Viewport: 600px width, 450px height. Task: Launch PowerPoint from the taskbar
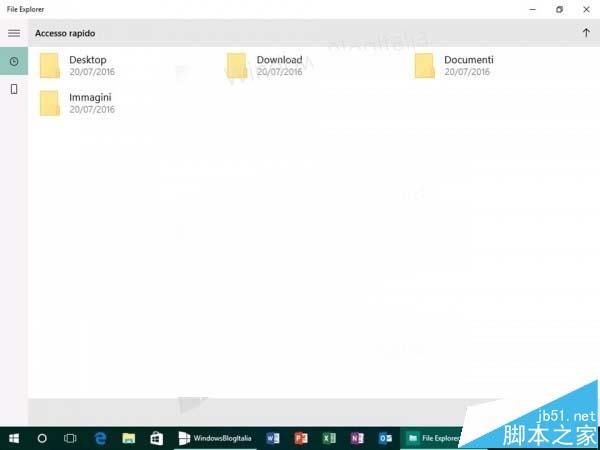(301, 438)
